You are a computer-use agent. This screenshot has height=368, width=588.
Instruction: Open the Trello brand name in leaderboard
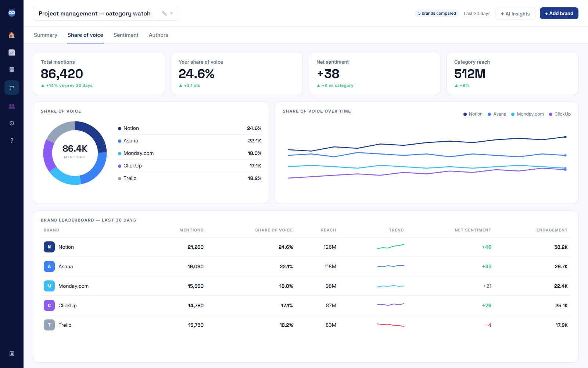click(65, 325)
